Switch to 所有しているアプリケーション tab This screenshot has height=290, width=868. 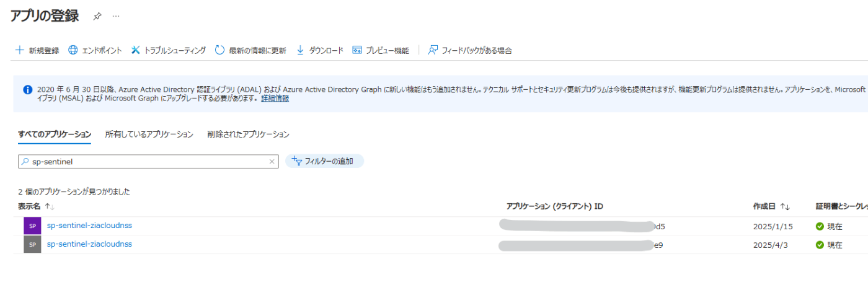149,134
